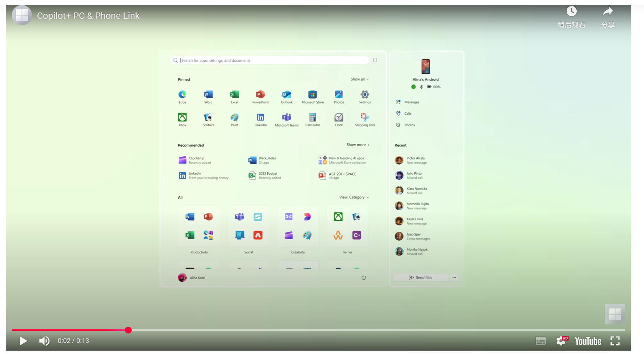Enter fullscreen mode in the player
Screen dimensions: 644x354
coord(615,341)
